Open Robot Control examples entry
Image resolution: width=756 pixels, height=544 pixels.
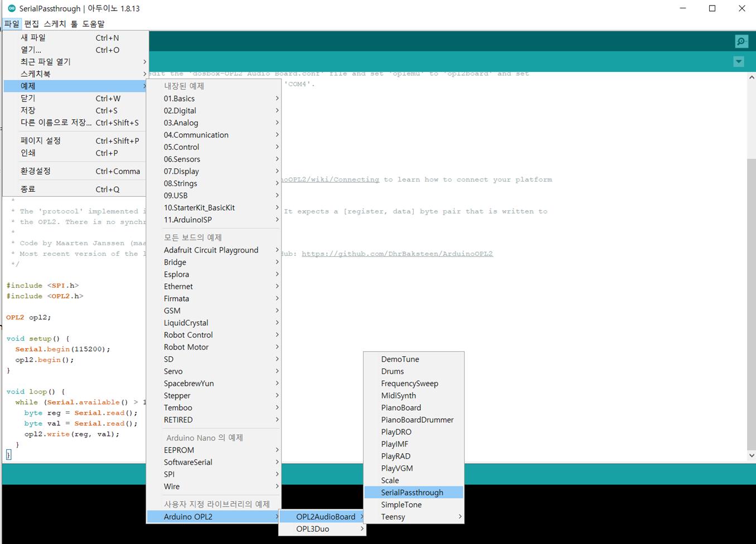[x=214, y=335]
